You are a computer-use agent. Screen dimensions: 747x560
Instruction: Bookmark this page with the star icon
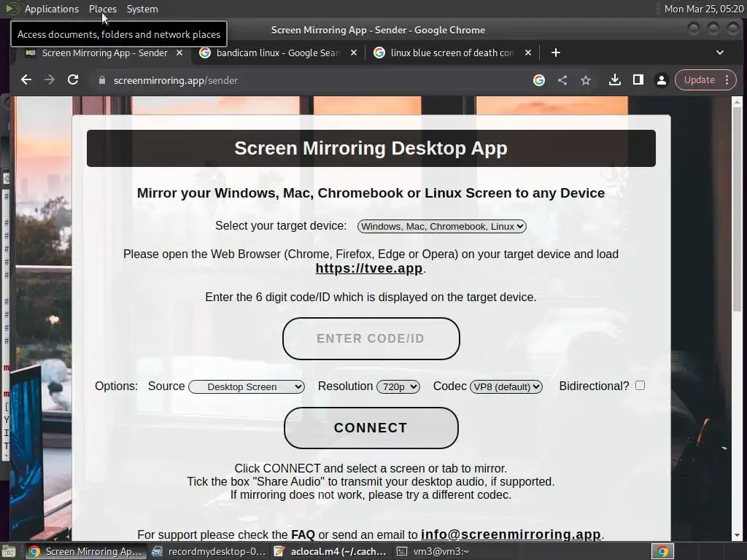pyautogui.click(x=586, y=80)
